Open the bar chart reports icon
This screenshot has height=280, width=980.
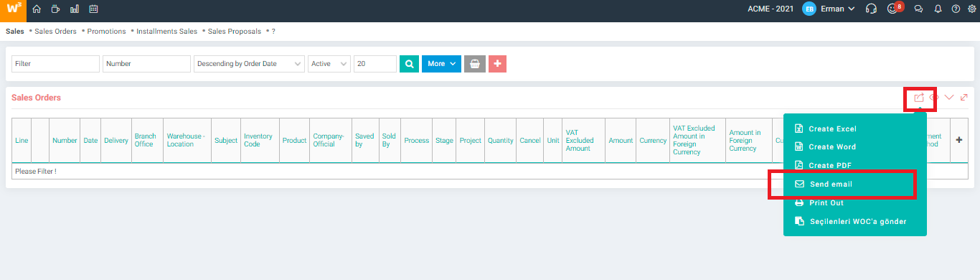pos(75,9)
